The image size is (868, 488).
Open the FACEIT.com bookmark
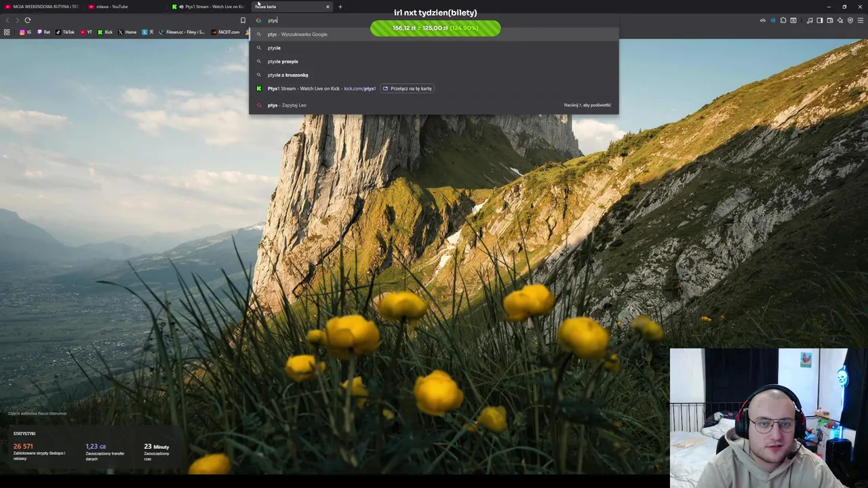(x=225, y=32)
